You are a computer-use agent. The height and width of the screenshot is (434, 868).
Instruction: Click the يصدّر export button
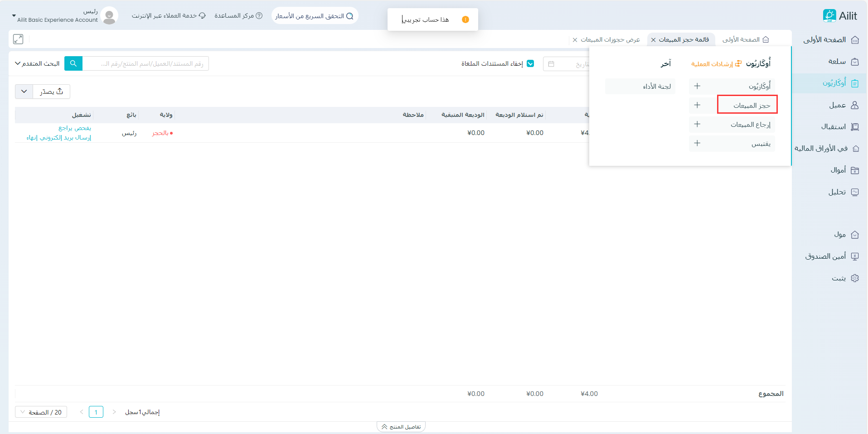pyautogui.click(x=51, y=92)
